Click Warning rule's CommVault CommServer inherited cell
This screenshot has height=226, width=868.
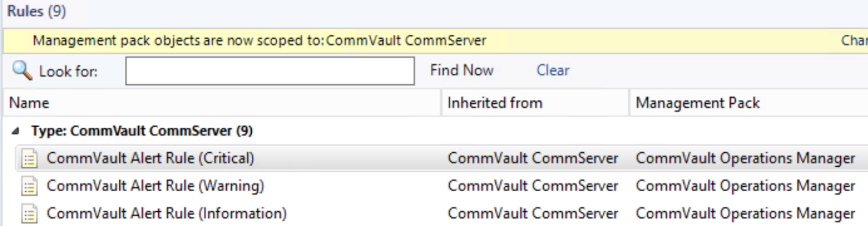(532, 186)
